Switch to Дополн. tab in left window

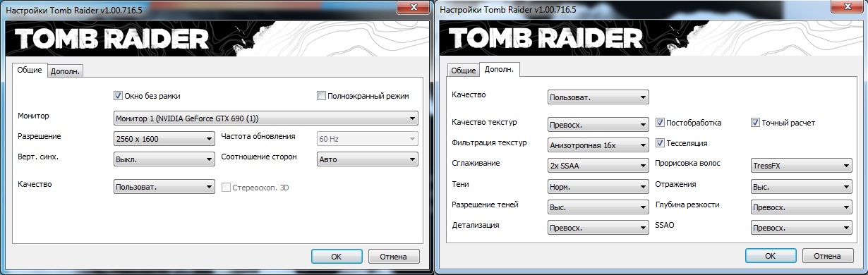(x=66, y=71)
